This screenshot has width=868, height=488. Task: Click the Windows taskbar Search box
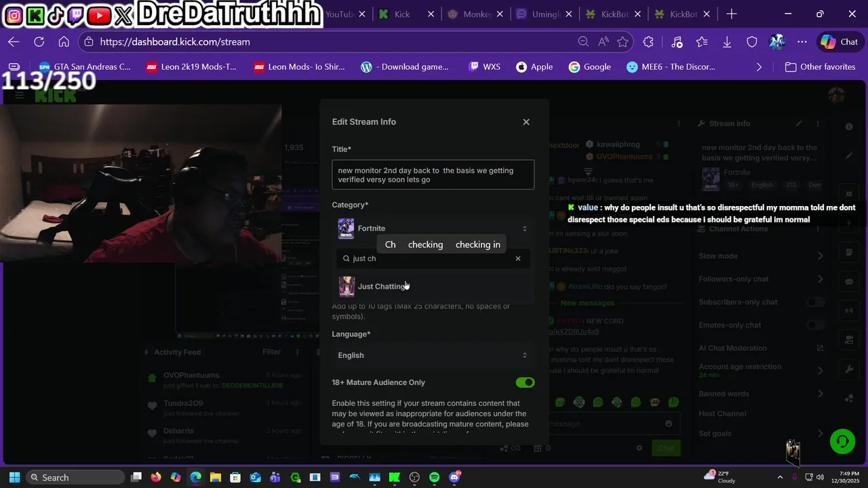pyautogui.click(x=75, y=477)
